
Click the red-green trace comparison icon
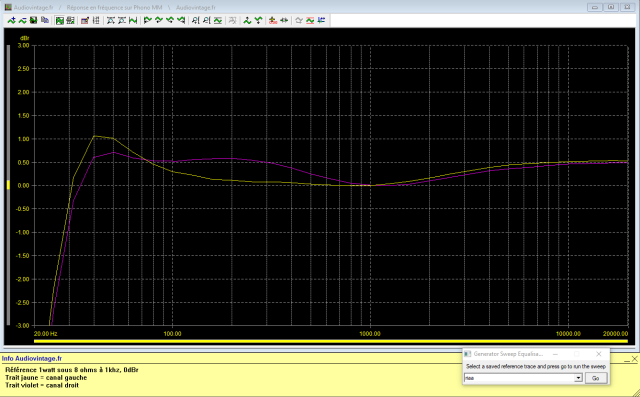pos(310,20)
